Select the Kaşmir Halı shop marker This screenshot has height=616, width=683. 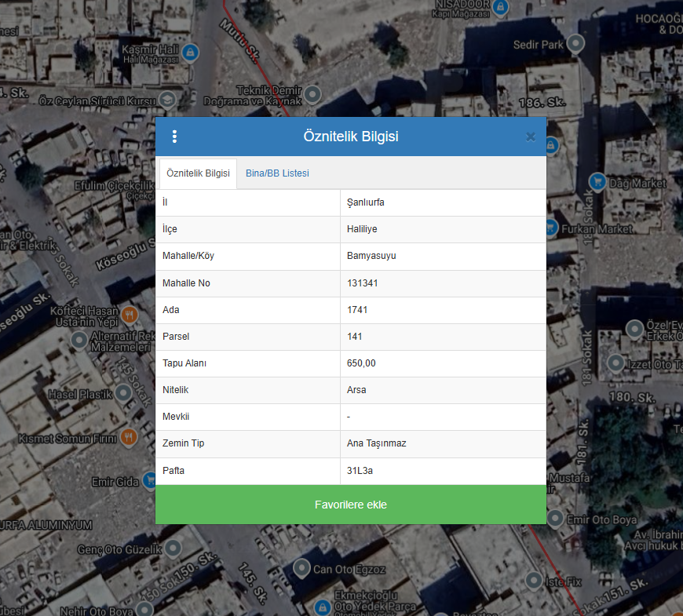tap(189, 53)
